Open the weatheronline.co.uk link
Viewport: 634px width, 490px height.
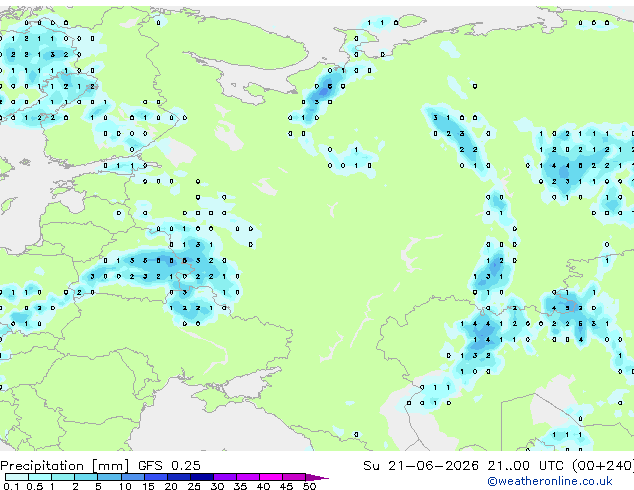(549, 481)
